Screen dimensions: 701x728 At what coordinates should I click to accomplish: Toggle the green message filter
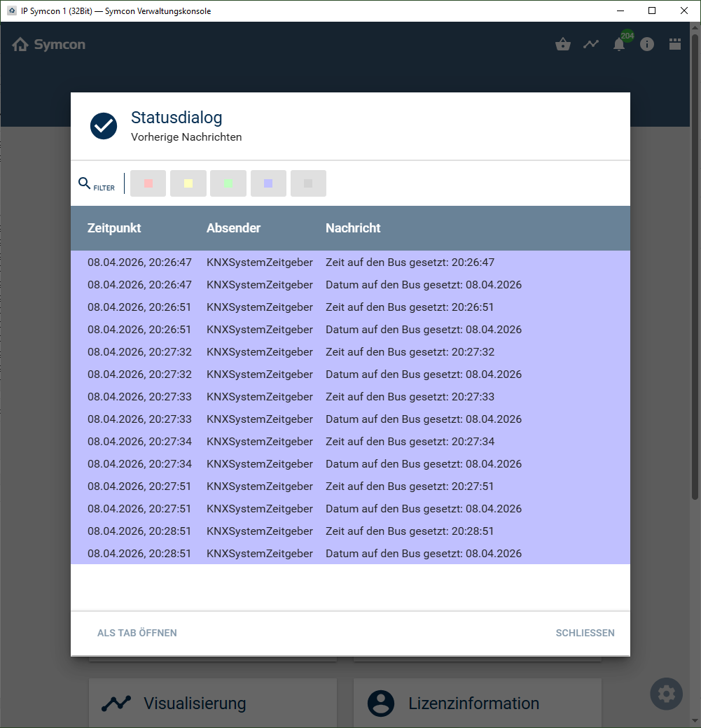[228, 183]
